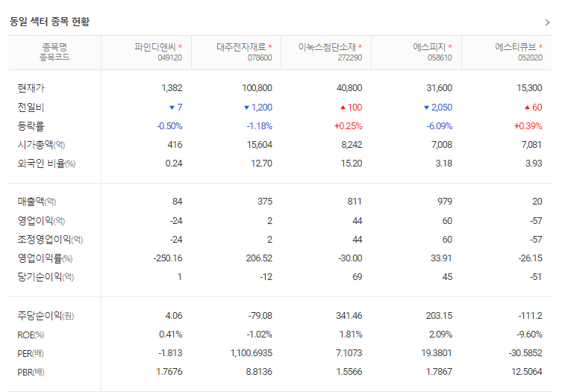Select foreign ratio value 15.20
This screenshot has width=565, height=392.
(x=352, y=164)
